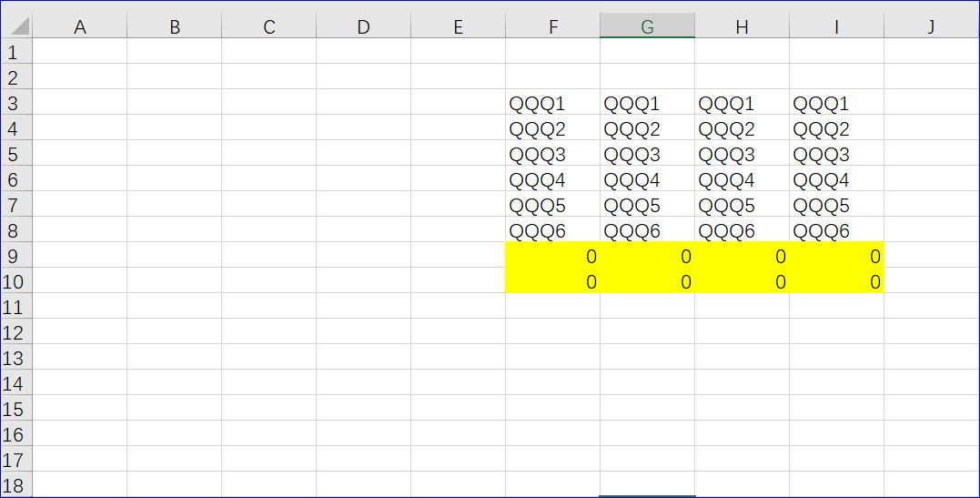Click cell H5 containing QQQ3
980x498 pixels.
742,153
